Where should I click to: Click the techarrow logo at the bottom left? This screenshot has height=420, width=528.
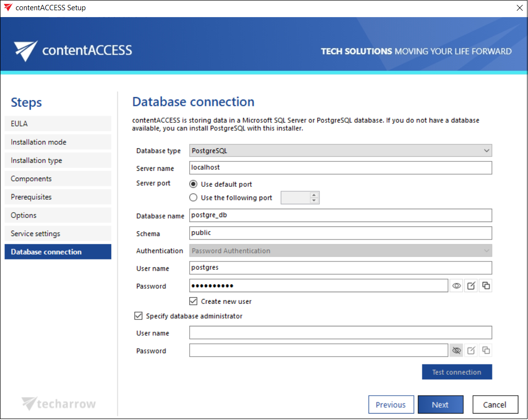pos(59,403)
